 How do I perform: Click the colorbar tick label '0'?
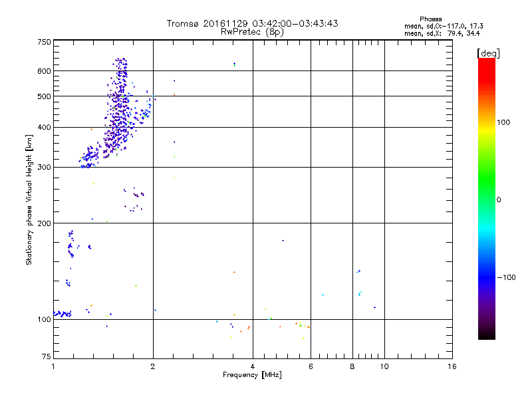(x=499, y=200)
